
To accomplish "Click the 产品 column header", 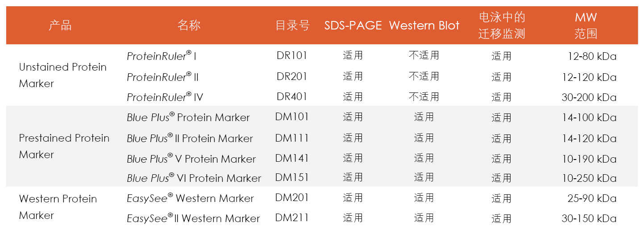I will click(x=60, y=25).
